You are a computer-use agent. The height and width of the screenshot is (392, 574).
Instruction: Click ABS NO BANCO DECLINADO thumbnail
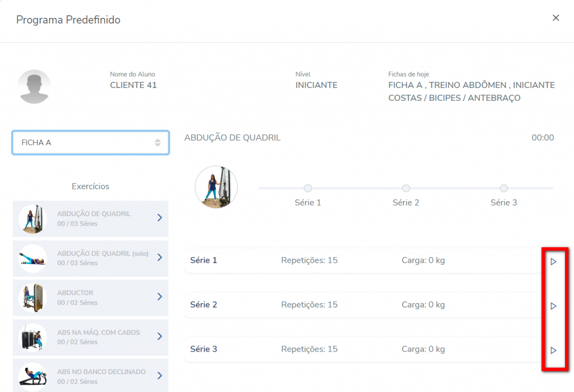33,376
